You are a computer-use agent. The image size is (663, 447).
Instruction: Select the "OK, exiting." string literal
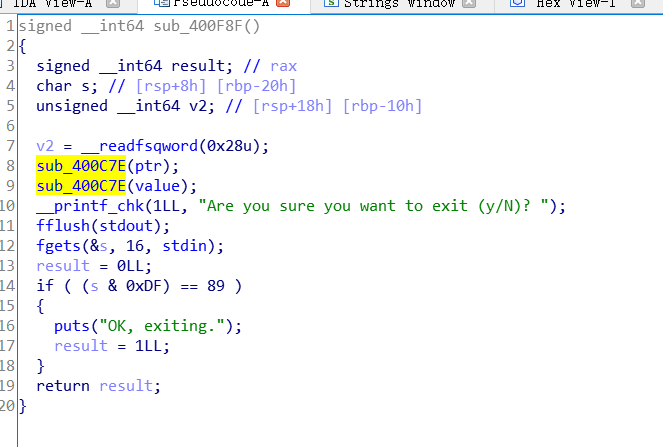[161, 326]
